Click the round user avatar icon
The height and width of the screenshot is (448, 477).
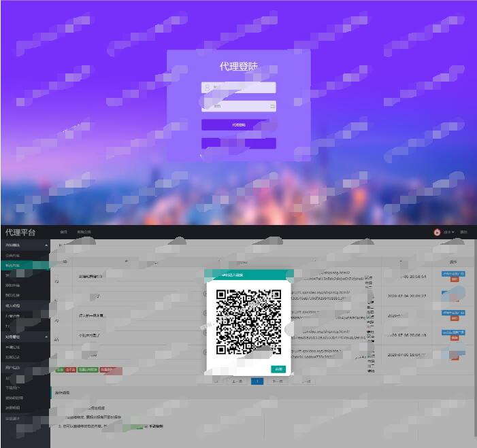pyautogui.click(x=437, y=232)
